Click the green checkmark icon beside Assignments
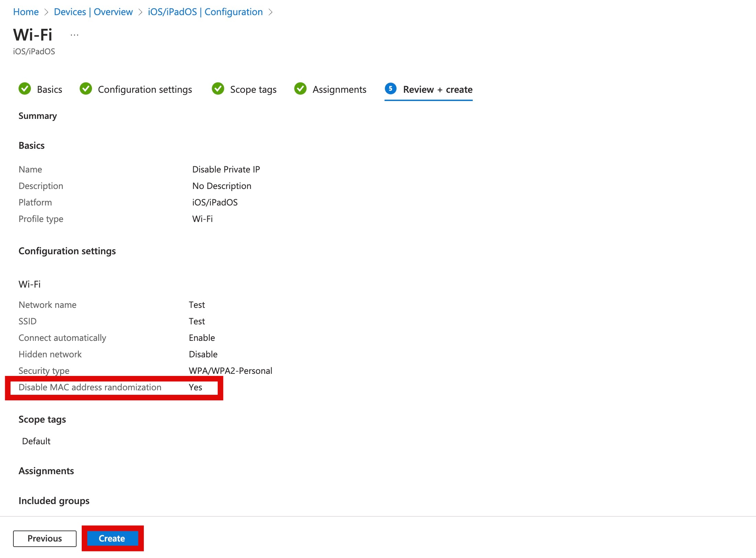This screenshot has height=558, width=756. 300,89
